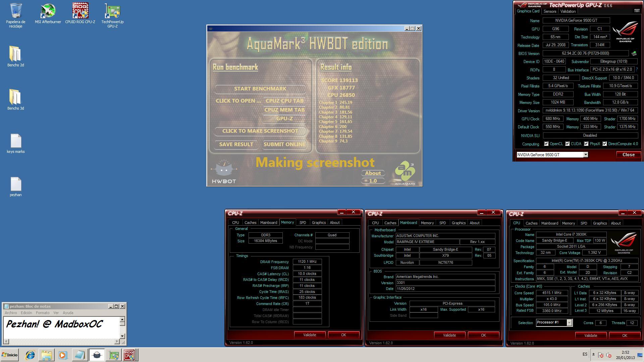Screen dimensions: 644x362
Task: Click Show Desktop at taskbar end
Action: (640, 355)
